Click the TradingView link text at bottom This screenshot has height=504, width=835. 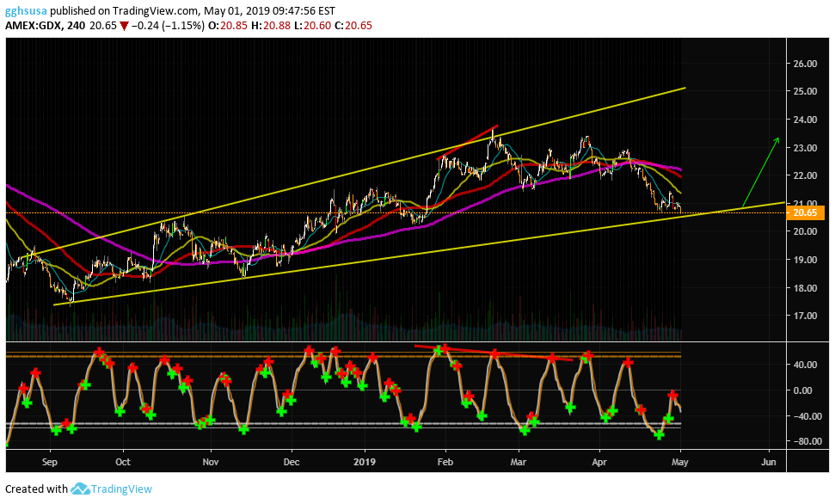point(121,489)
